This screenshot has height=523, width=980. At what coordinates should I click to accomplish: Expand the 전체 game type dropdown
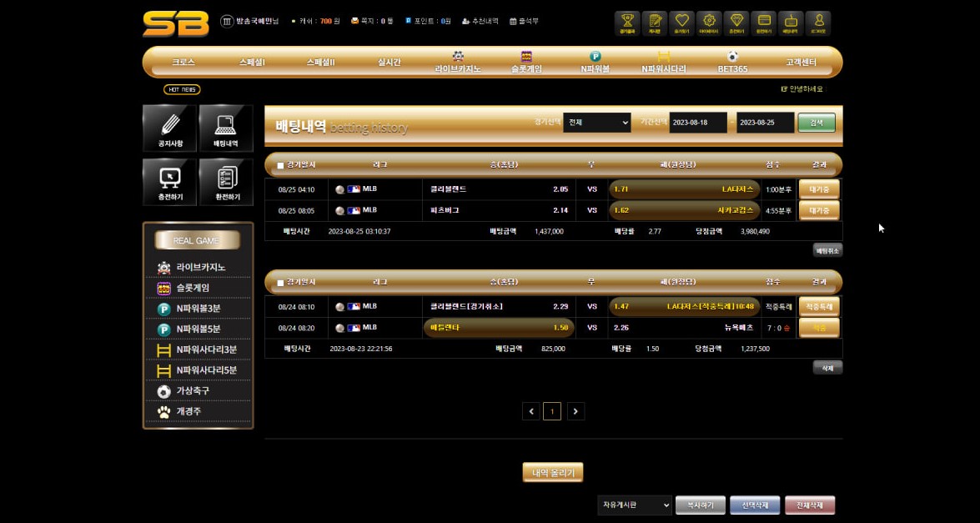597,123
